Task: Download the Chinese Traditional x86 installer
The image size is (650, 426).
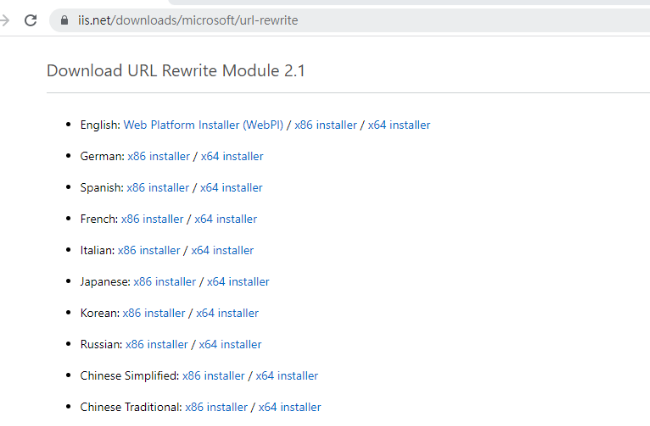Action: pos(216,407)
